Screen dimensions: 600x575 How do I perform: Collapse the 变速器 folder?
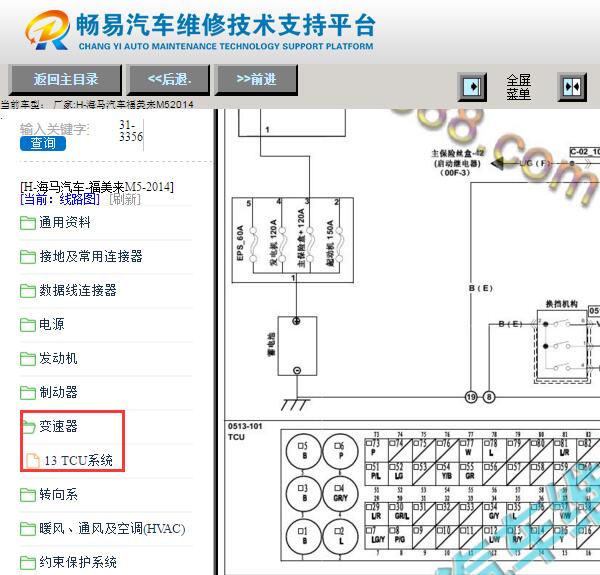coord(58,426)
